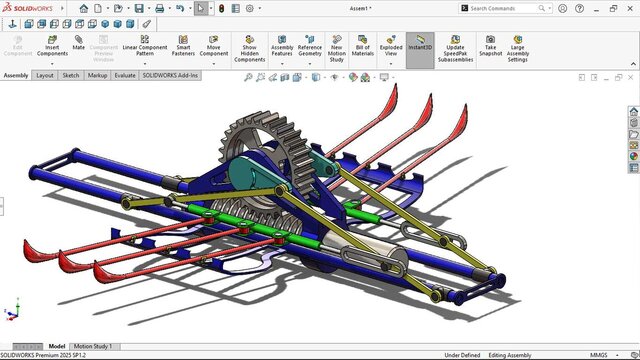Open the Markup tab
Image resolution: width=640 pixels, height=360 pixels.
pos(97,76)
